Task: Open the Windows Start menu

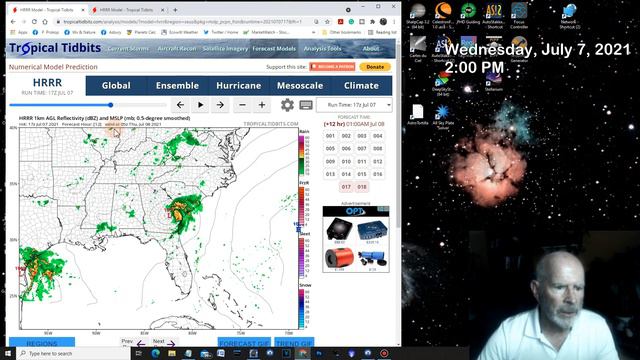Action: pos(8,353)
